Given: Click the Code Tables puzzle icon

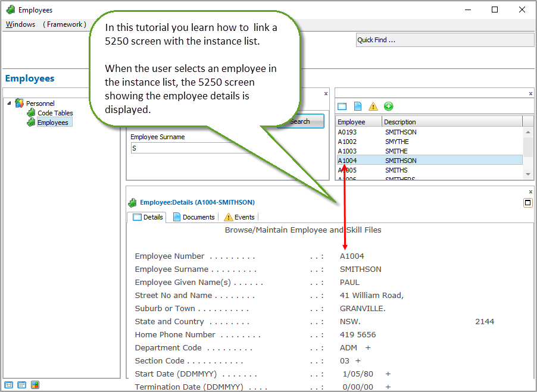Looking at the screenshot, I should 31,112.
